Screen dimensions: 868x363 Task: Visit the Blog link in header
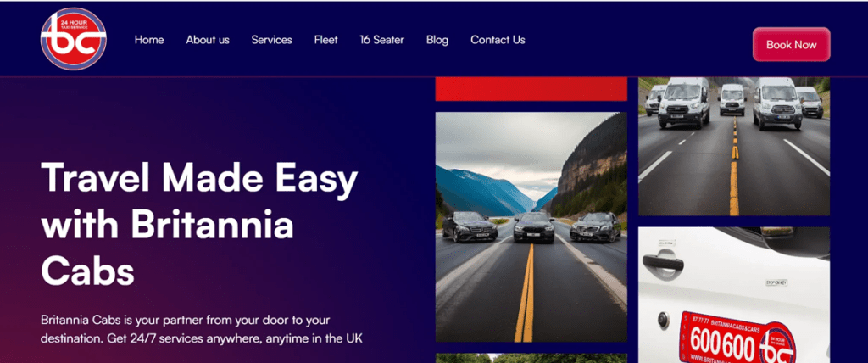point(437,40)
